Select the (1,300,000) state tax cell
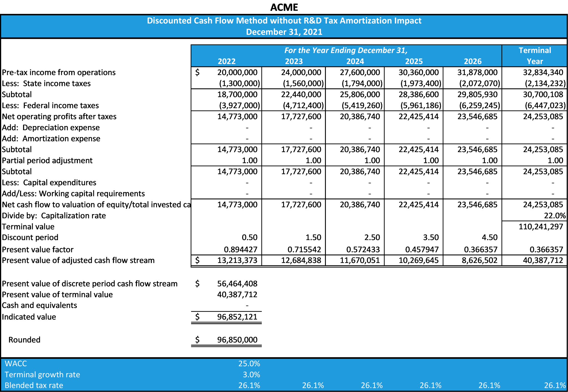 click(240, 83)
